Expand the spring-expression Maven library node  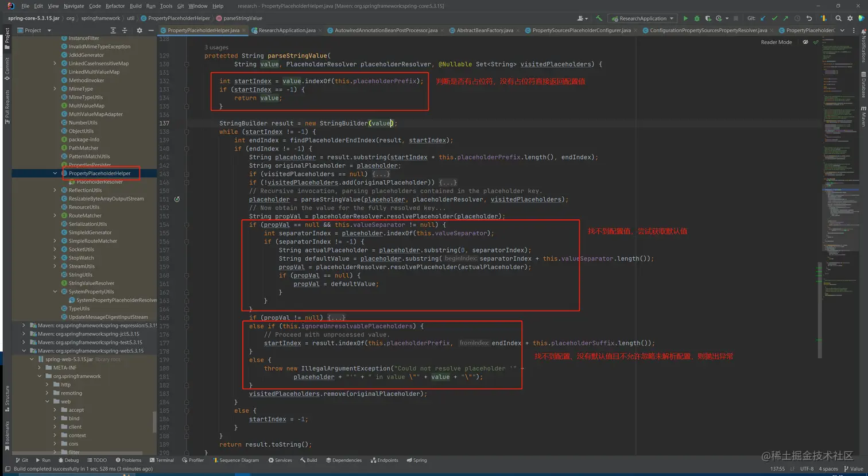[x=24, y=326]
